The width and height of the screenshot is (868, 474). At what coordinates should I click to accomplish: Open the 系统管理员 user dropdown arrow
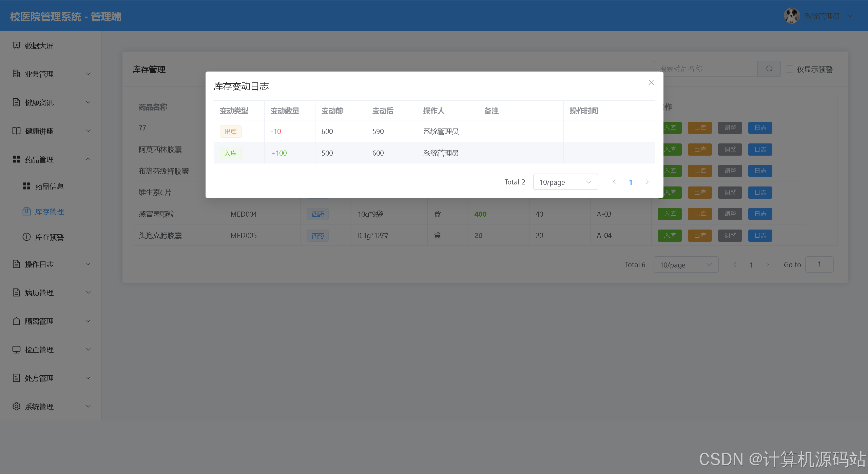point(849,16)
